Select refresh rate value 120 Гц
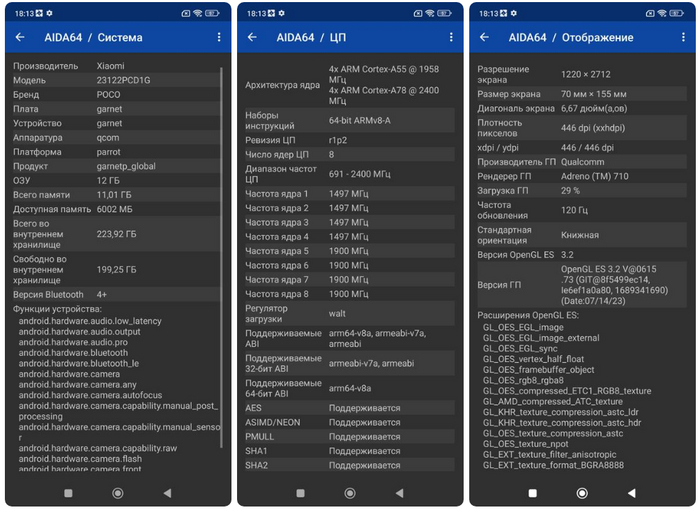 pyautogui.click(x=574, y=210)
